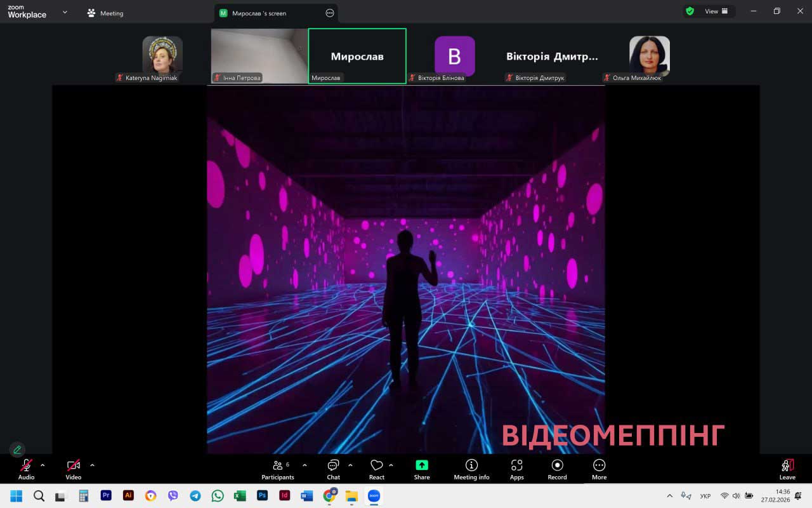The height and width of the screenshot is (508, 812).
Task: Unmute the microphone with Audio button
Action: [x=26, y=469]
